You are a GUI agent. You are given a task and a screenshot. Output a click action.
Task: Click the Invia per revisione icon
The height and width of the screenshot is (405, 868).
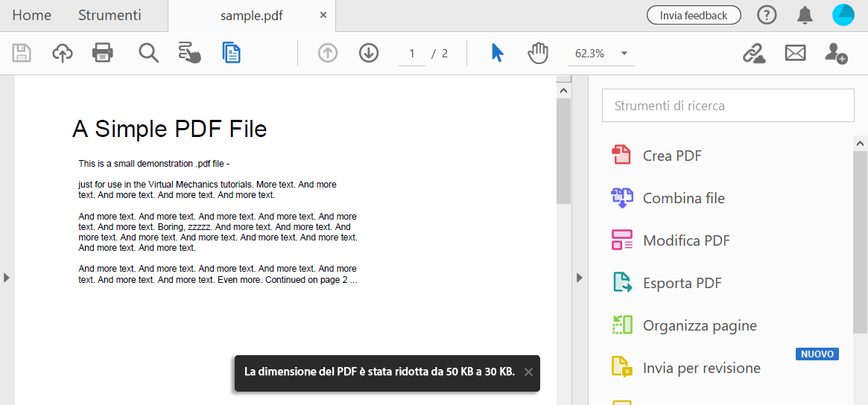[x=622, y=367]
